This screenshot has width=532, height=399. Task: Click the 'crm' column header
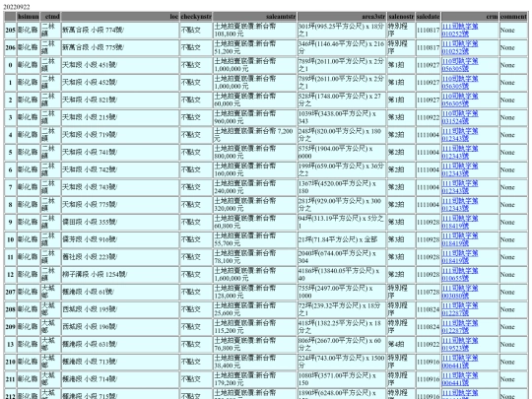(470, 17)
